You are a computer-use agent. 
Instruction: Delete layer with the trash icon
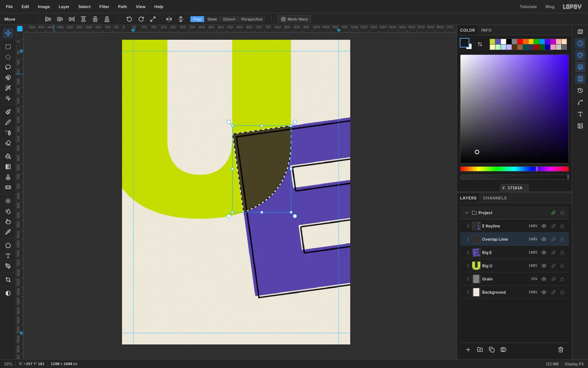point(561,350)
